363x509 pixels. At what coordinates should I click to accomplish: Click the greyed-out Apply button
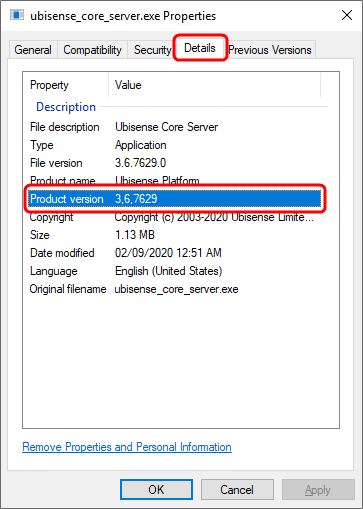[318, 490]
